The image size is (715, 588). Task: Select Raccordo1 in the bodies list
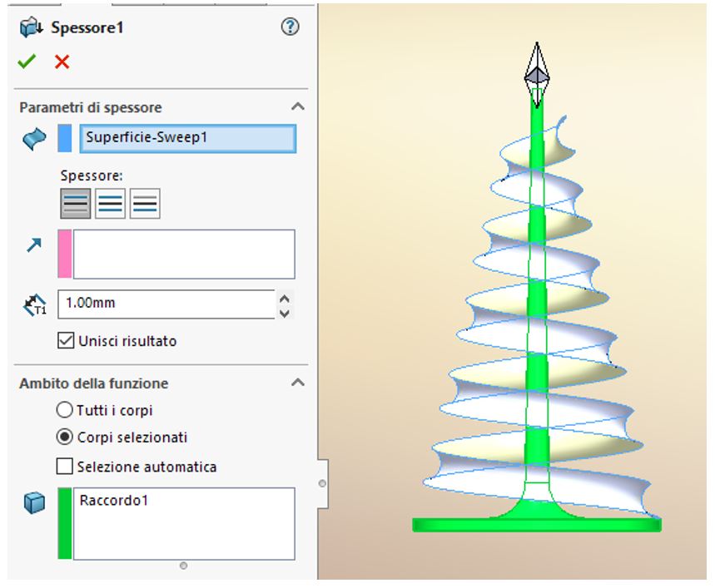pyautogui.click(x=113, y=501)
